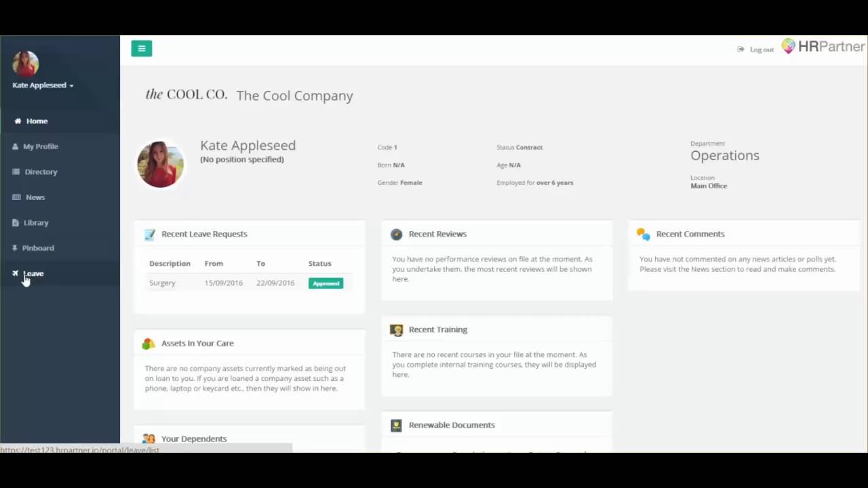This screenshot has width=868, height=488.
Task: Click the Library document icon
Action: click(x=16, y=222)
